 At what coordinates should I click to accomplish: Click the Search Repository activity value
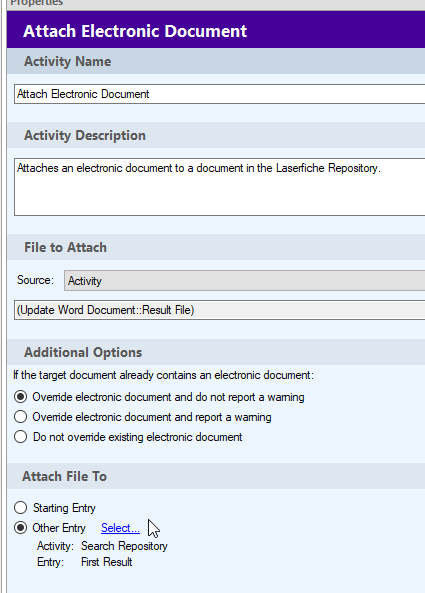[x=124, y=546]
